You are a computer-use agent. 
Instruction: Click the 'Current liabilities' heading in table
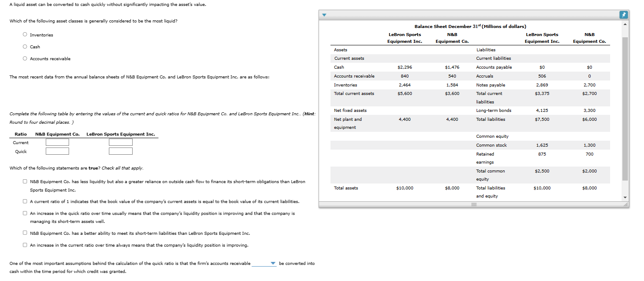coord(494,58)
